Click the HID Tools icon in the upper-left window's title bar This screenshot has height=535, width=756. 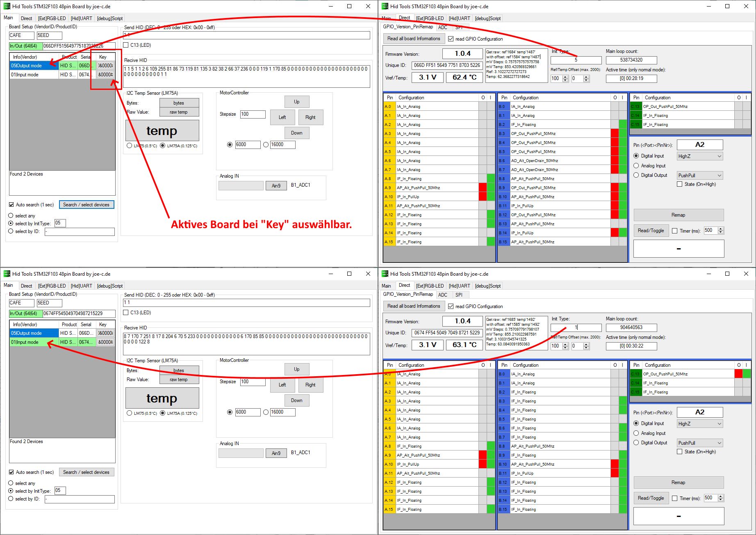7,6
